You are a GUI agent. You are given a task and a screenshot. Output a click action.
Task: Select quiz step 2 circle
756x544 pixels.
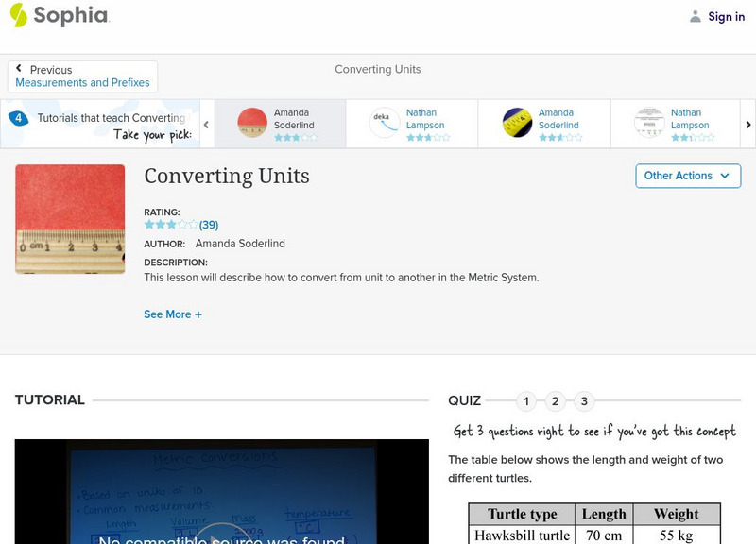click(556, 400)
